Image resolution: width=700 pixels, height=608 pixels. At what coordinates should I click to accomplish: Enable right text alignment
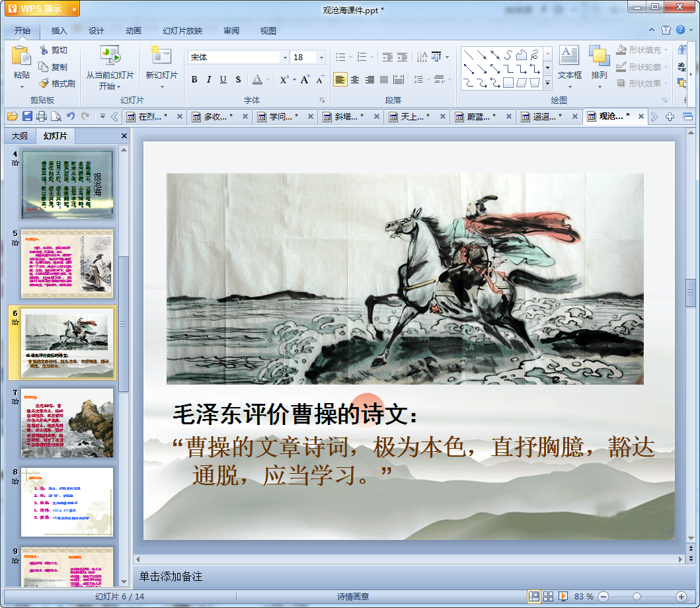[369, 79]
